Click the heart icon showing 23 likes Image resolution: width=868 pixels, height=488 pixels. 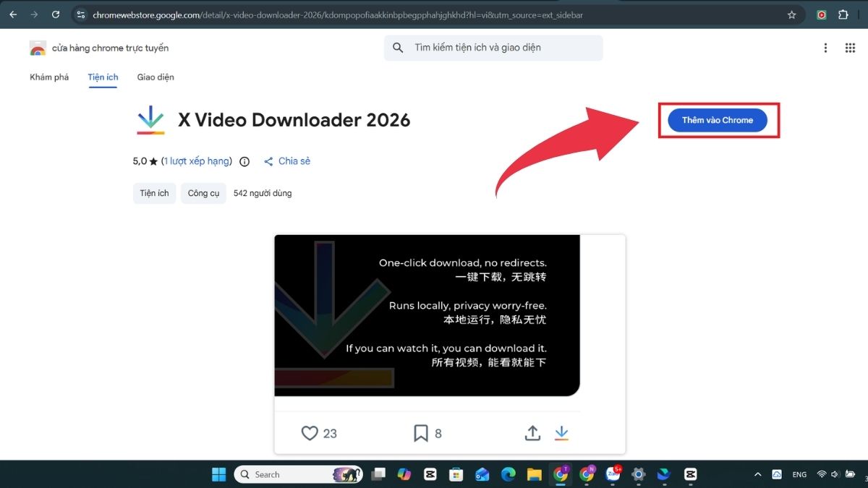(x=309, y=432)
